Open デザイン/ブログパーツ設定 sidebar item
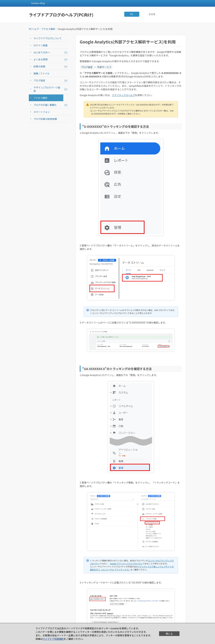Viewport: 215px width, 644px height. [x=47, y=89]
